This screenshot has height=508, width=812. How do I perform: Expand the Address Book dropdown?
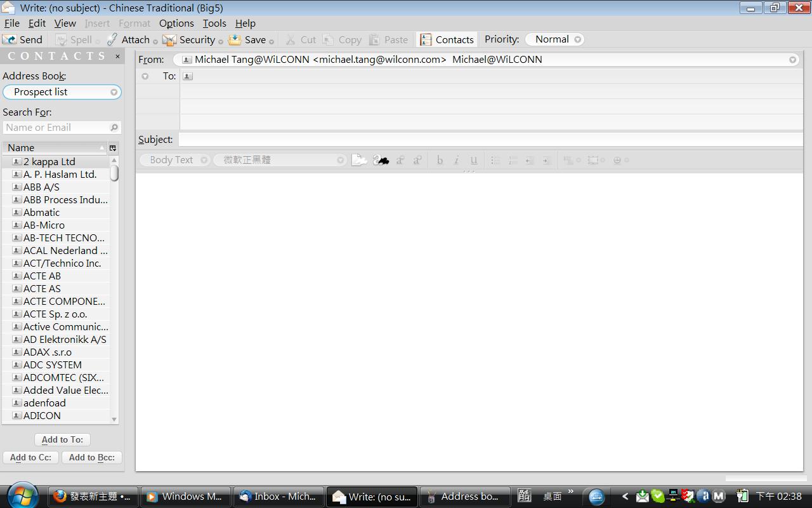click(114, 92)
